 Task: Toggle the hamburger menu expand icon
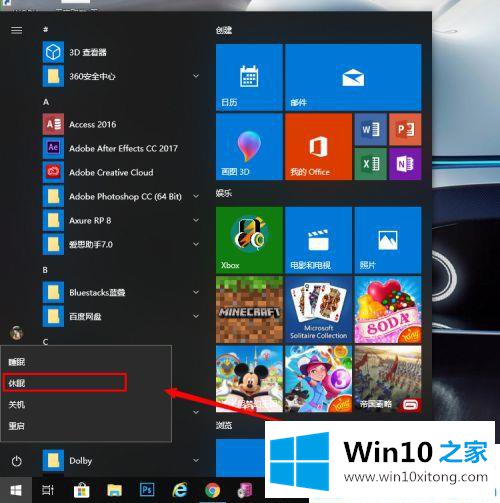(16, 31)
